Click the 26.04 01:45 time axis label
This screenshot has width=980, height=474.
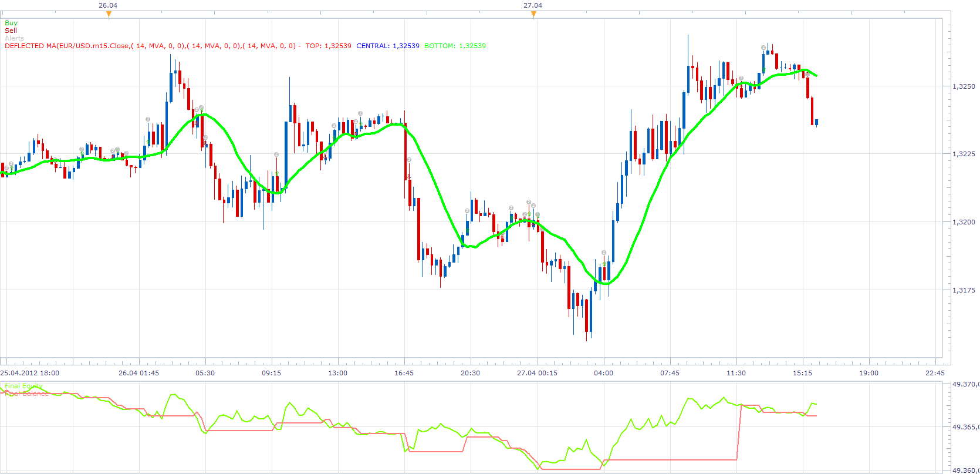click(138, 373)
